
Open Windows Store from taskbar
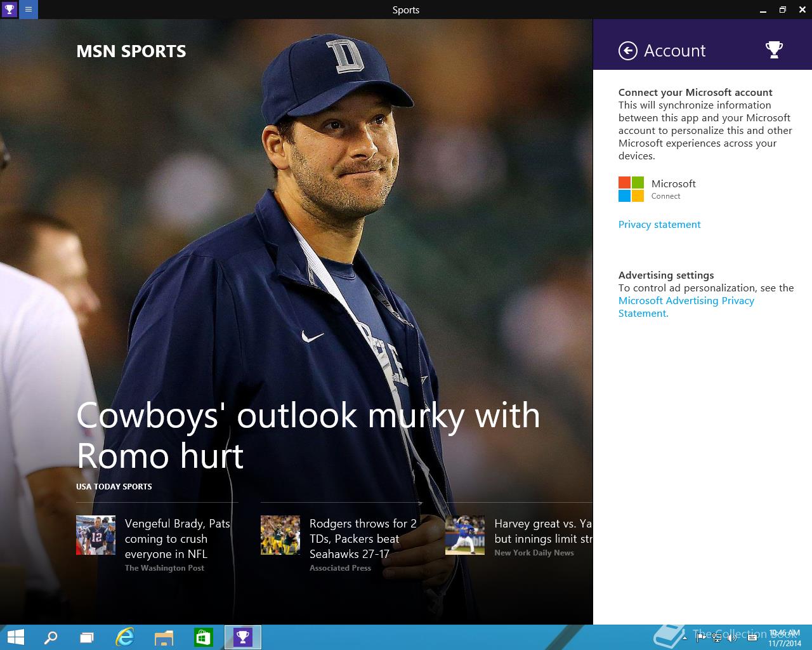pos(203,637)
